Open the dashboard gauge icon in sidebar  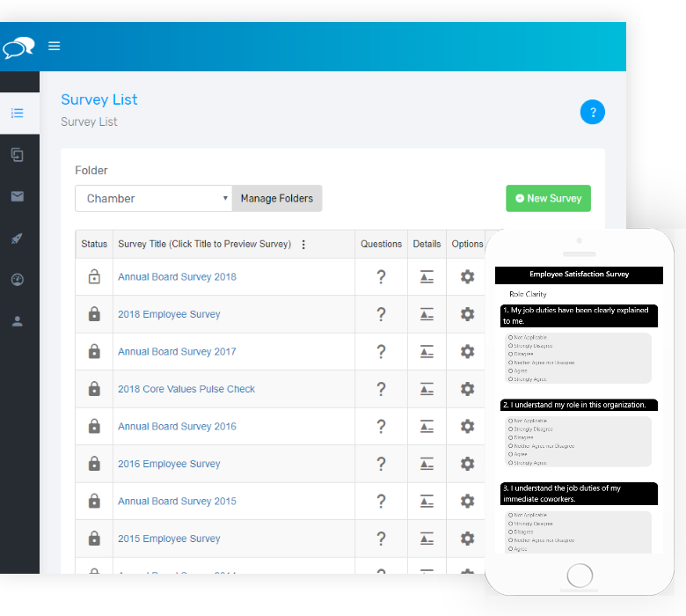(18, 280)
